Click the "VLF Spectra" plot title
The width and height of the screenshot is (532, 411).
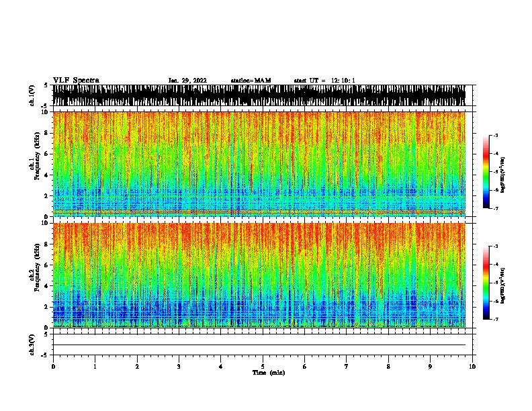pos(76,81)
